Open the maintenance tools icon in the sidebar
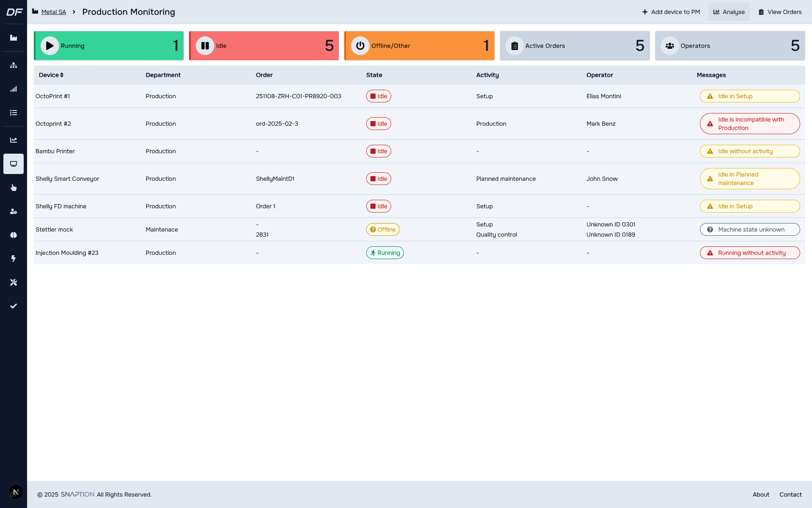Screen dimensions: 812x508 (14, 282)
